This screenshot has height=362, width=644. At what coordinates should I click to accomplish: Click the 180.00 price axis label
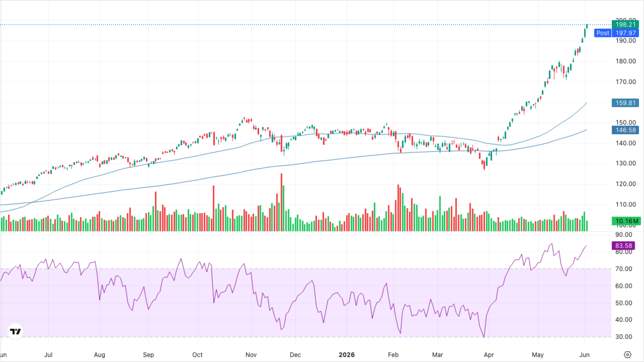(626, 61)
